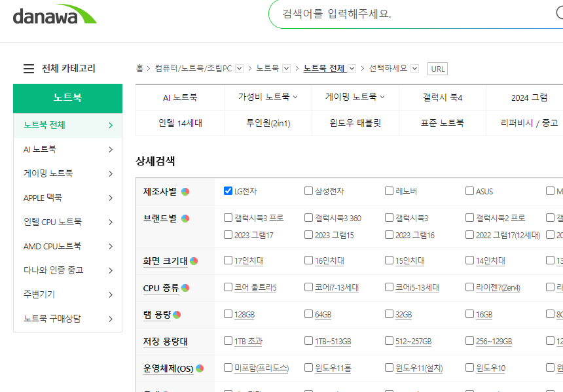This screenshot has width=563, height=392.
Task: Open the 선택하세요 breadcrumb dropdown
Action: tap(414, 68)
